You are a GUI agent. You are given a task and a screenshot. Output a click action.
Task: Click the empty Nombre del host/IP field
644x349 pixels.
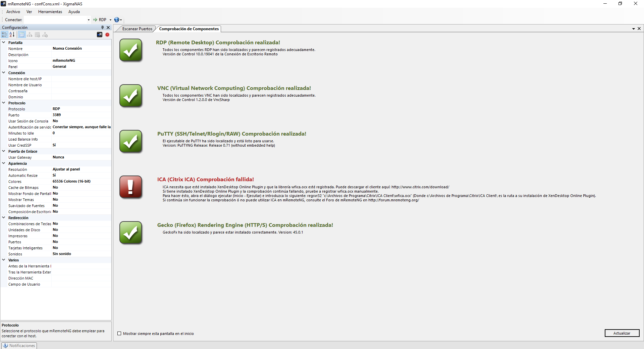point(82,79)
